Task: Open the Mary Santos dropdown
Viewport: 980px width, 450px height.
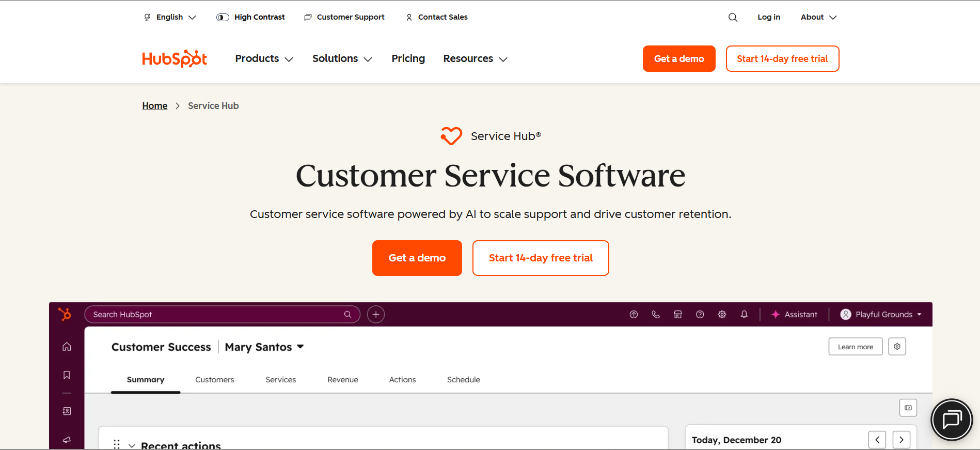Action: pos(264,347)
